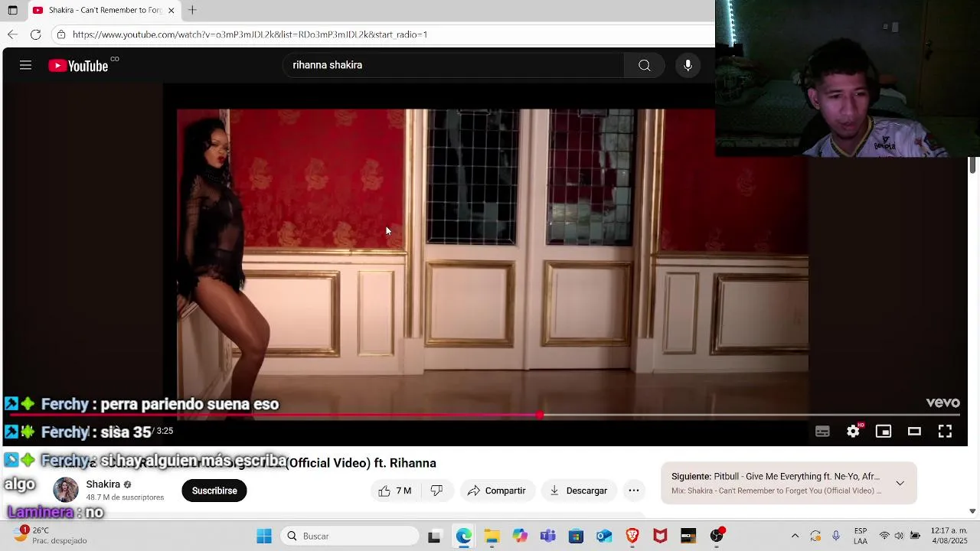Like the video with 7 M likes
This screenshot has width=980, height=551.
click(394, 491)
